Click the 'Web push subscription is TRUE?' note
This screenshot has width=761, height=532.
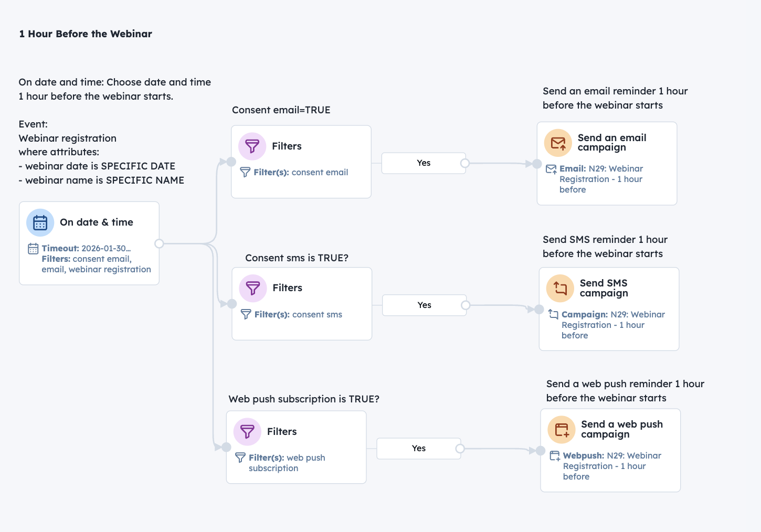(x=304, y=399)
